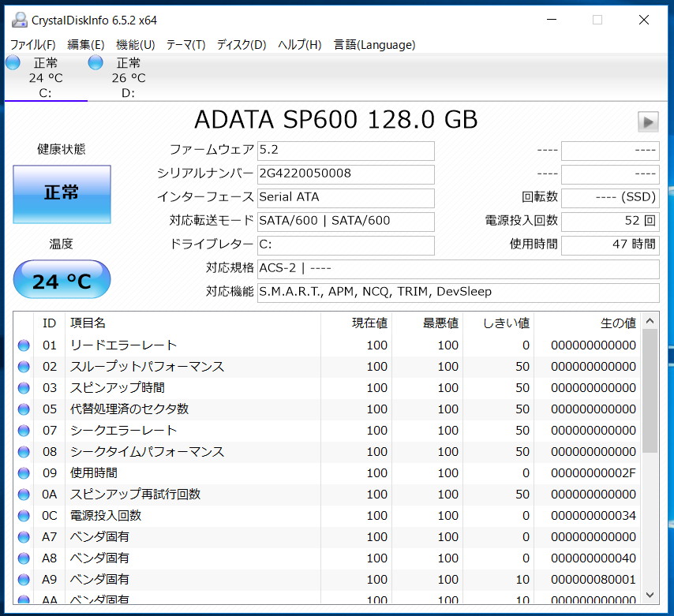Click the blue status circle above C: drive
Image resolution: width=674 pixels, height=616 pixels.
pos(13,63)
